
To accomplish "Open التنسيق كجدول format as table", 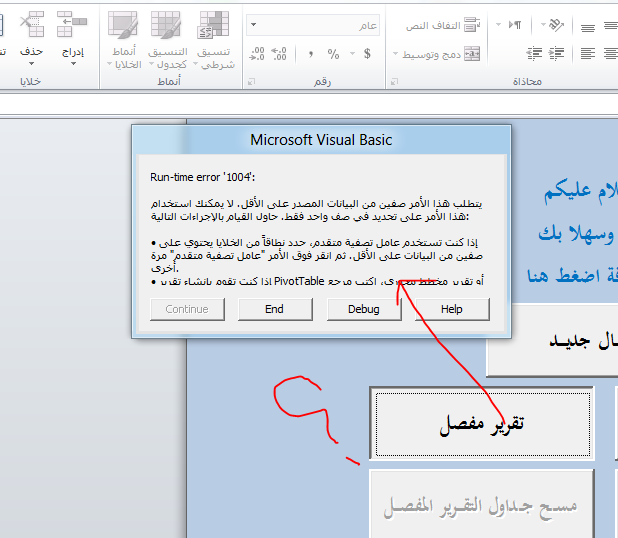I will click(x=168, y=40).
